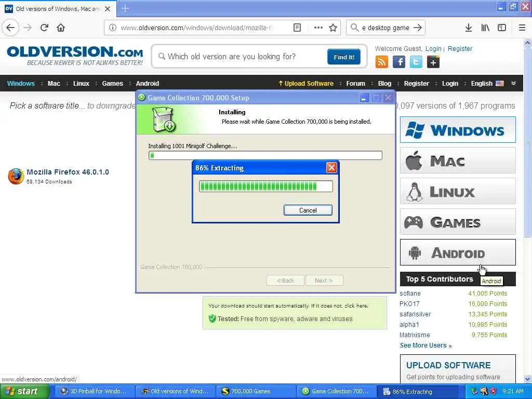Click Register in the black nav bar

416,84
